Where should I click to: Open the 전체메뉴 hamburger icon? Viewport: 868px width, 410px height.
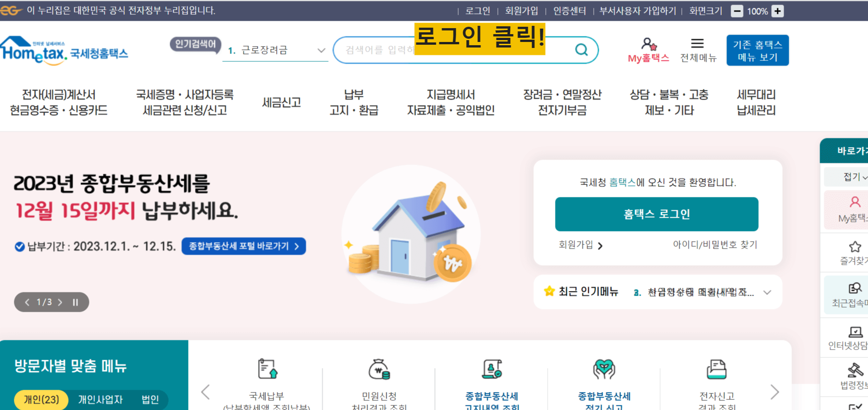697,43
